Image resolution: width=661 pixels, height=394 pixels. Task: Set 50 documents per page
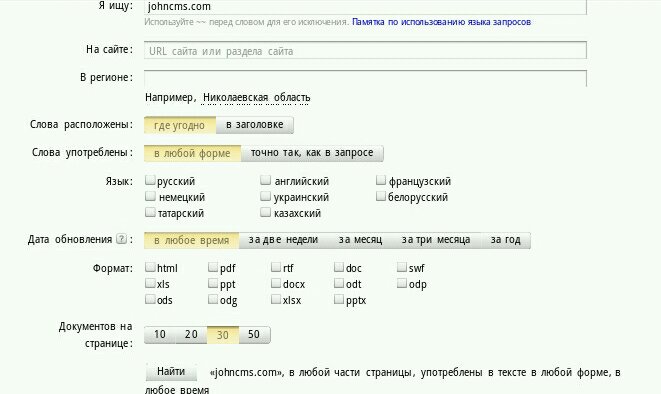[x=254, y=335]
